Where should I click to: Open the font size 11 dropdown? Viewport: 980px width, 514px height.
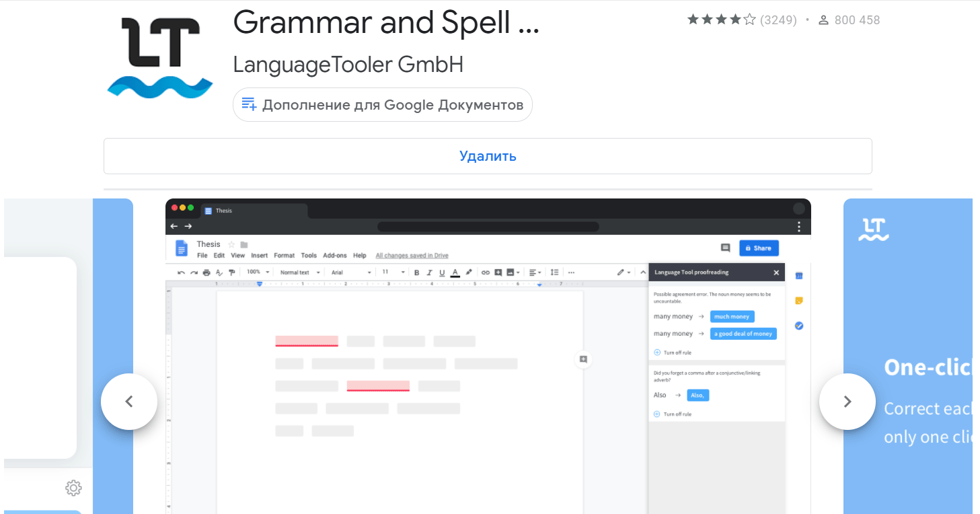click(393, 272)
